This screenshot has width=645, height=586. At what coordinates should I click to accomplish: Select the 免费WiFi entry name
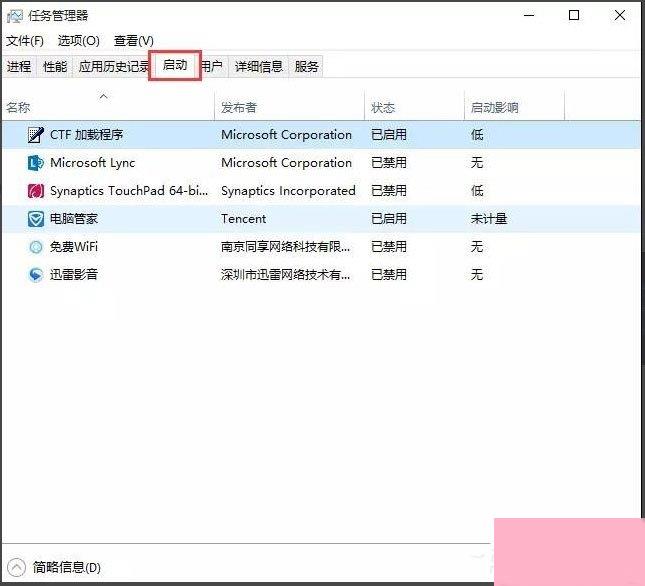tap(74, 247)
